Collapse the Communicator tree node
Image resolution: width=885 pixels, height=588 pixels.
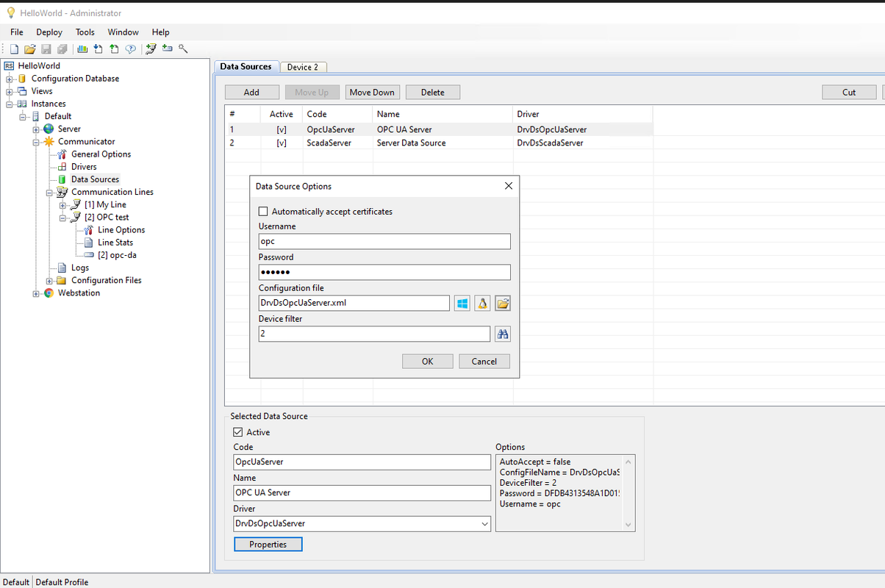[36, 141]
